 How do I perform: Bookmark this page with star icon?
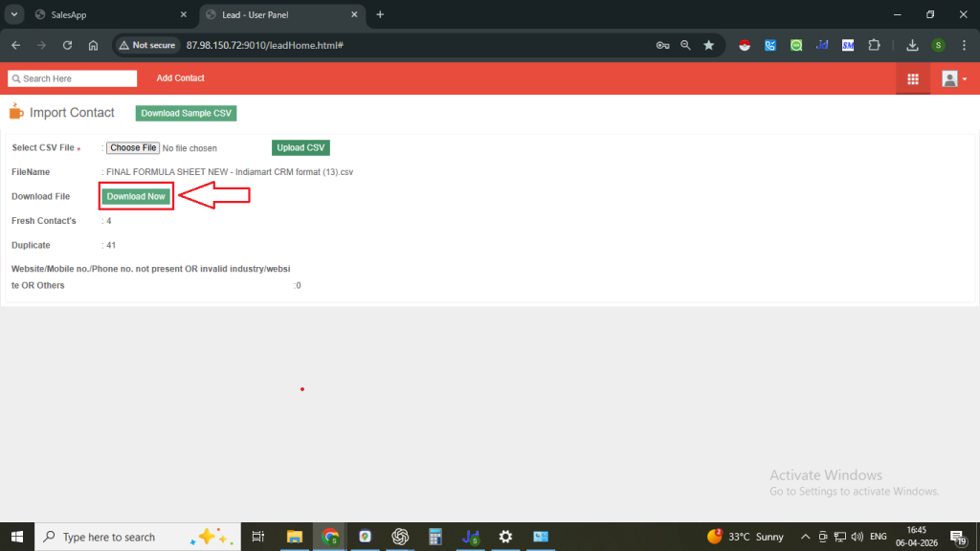[x=708, y=45]
